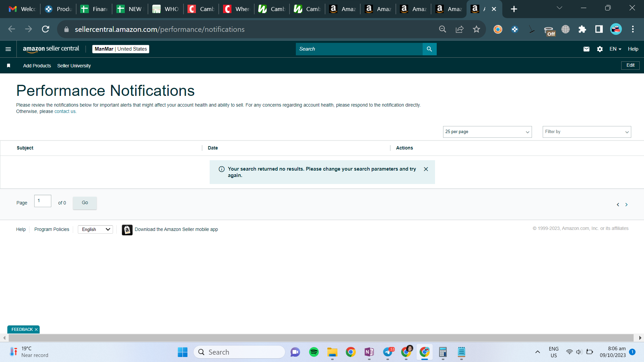Open the messages envelope icon
The height and width of the screenshot is (362, 644).
tap(586, 49)
